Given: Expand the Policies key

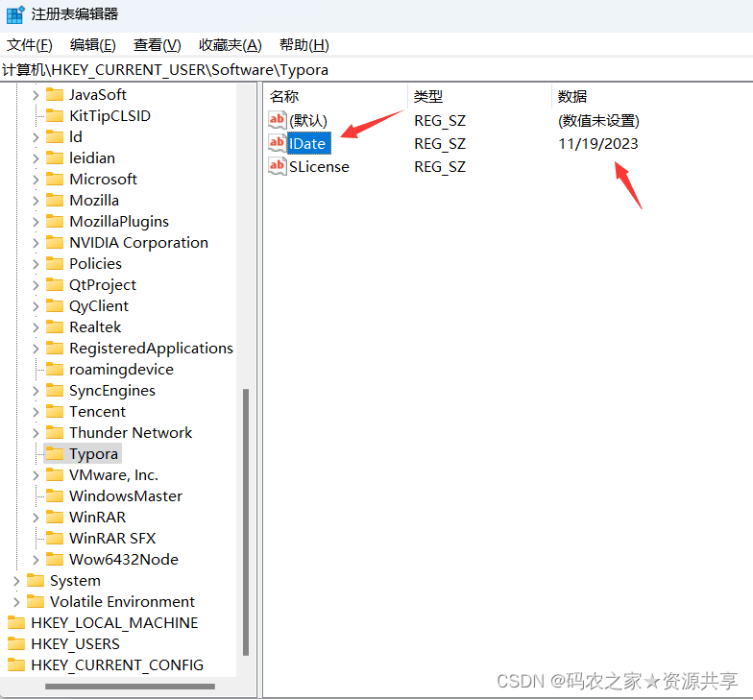Looking at the screenshot, I should click(x=36, y=264).
